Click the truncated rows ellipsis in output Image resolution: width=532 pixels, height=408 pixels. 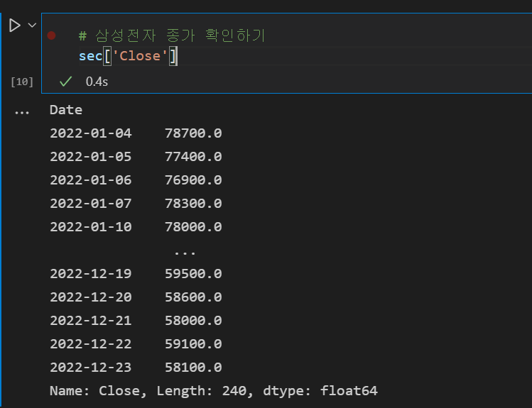185,253
